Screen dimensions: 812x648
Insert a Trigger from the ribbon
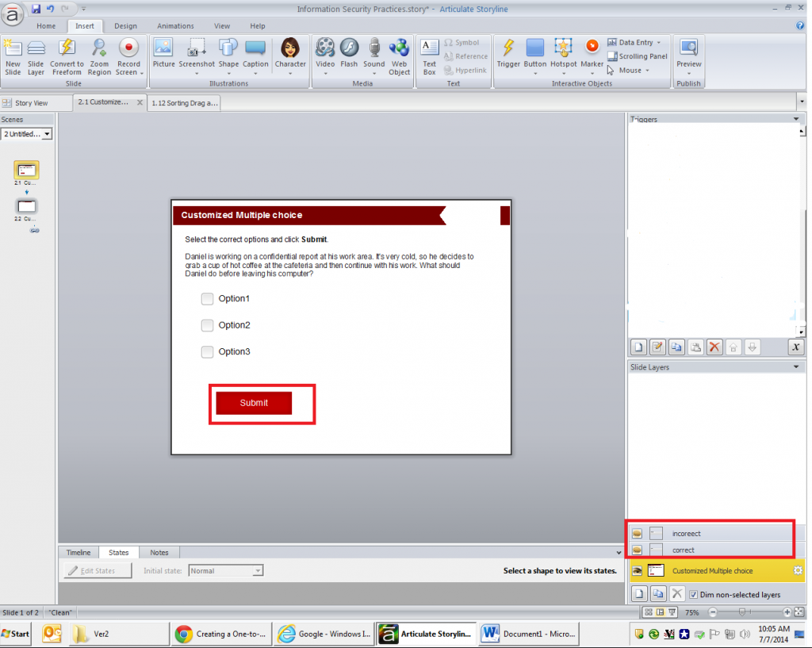point(507,54)
